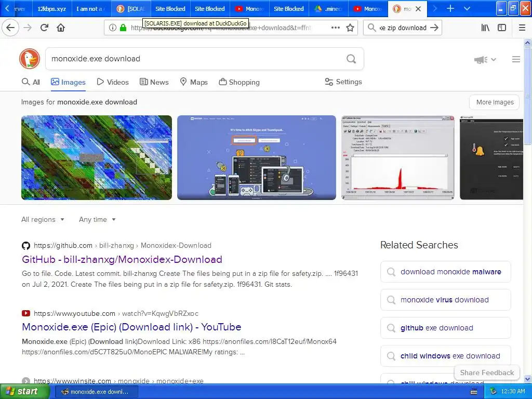Image resolution: width=532 pixels, height=399 pixels.
Task: Select the News search category
Action: [154, 82]
